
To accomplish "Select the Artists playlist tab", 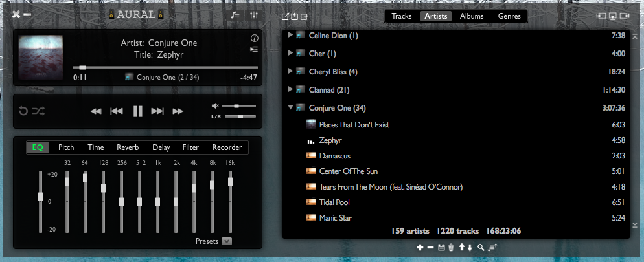I will [x=436, y=16].
